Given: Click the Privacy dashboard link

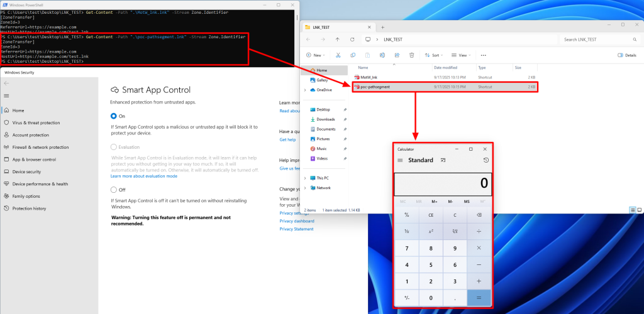Looking at the screenshot, I should [297, 221].
